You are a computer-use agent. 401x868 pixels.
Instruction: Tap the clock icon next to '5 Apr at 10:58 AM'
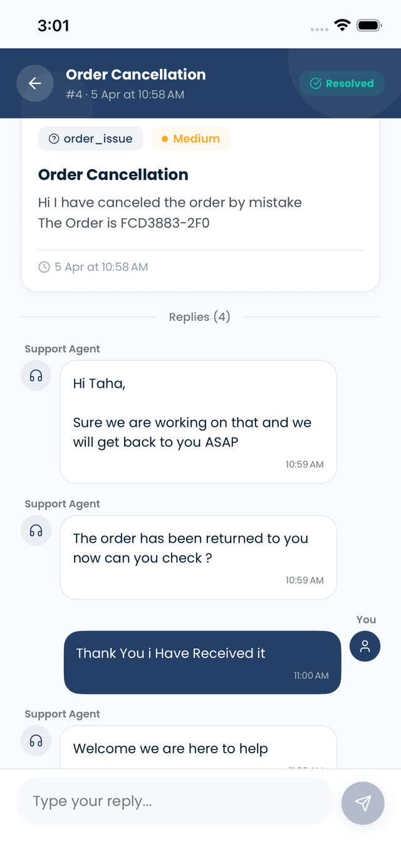pyautogui.click(x=44, y=266)
